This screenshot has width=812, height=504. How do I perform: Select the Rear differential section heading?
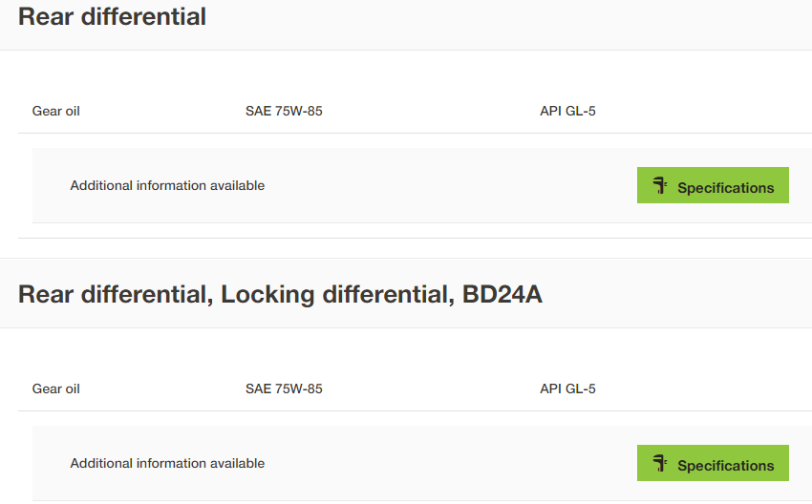112,16
